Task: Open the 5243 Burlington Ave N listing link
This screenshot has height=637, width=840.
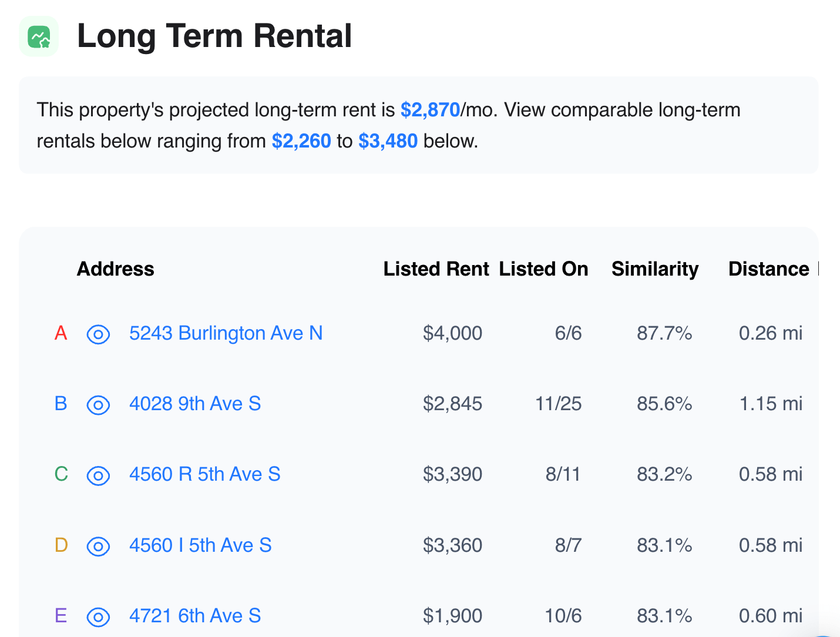Action: point(226,333)
